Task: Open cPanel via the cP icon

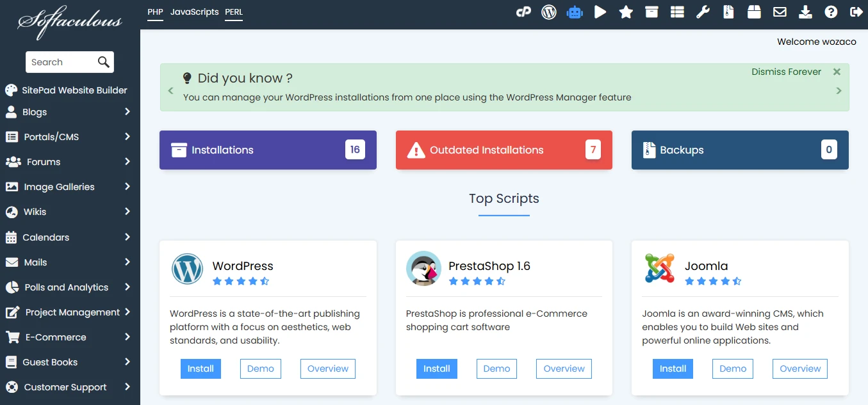Action: pos(523,12)
